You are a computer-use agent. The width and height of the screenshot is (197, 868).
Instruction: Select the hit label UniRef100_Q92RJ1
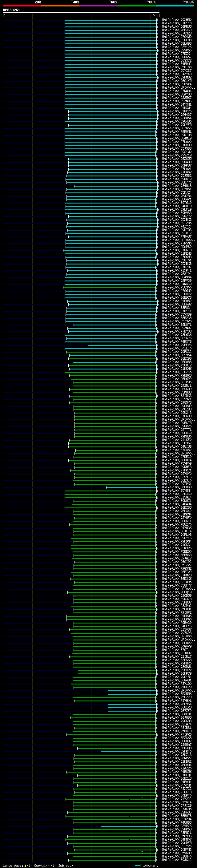(x=177, y=386)
